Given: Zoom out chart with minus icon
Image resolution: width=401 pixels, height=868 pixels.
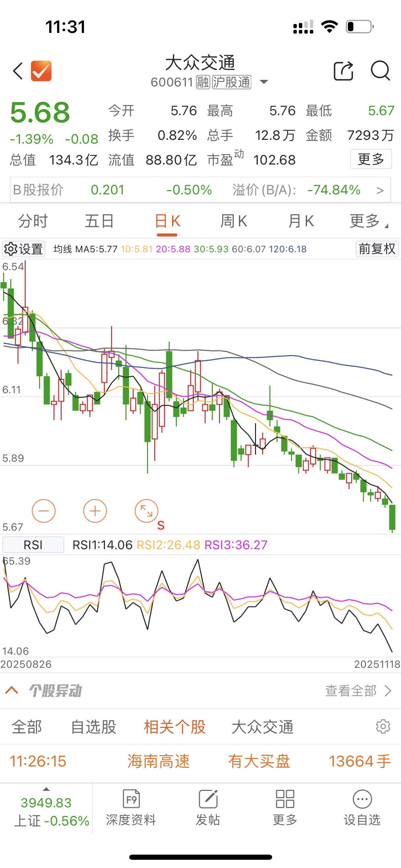Looking at the screenshot, I should 44,511.
